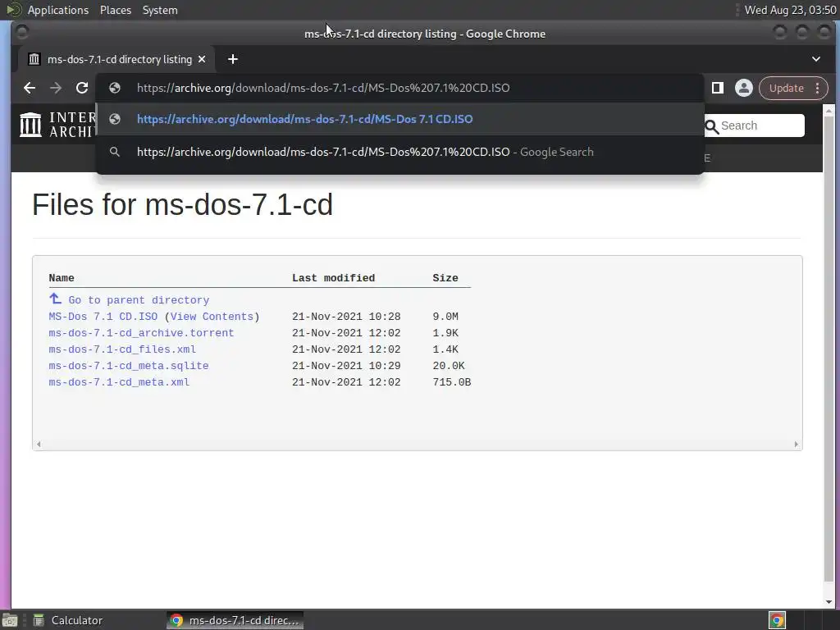Open a new browser tab
840x630 pixels.
point(232,59)
